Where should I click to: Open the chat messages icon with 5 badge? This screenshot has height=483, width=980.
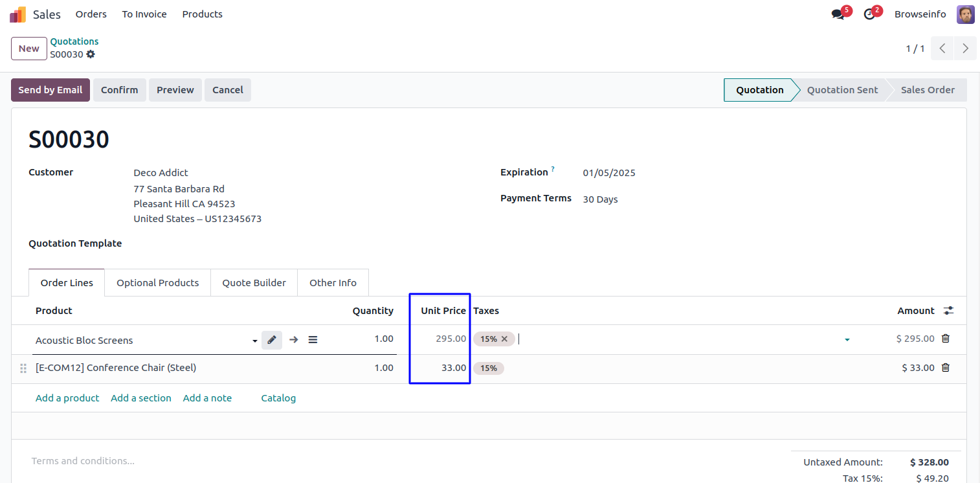click(x=838, y=14)
